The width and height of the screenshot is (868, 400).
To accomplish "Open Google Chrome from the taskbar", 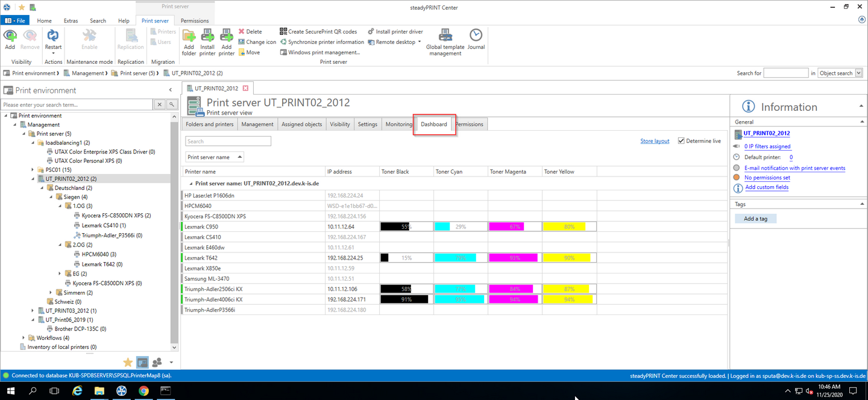I will point(143,391).
